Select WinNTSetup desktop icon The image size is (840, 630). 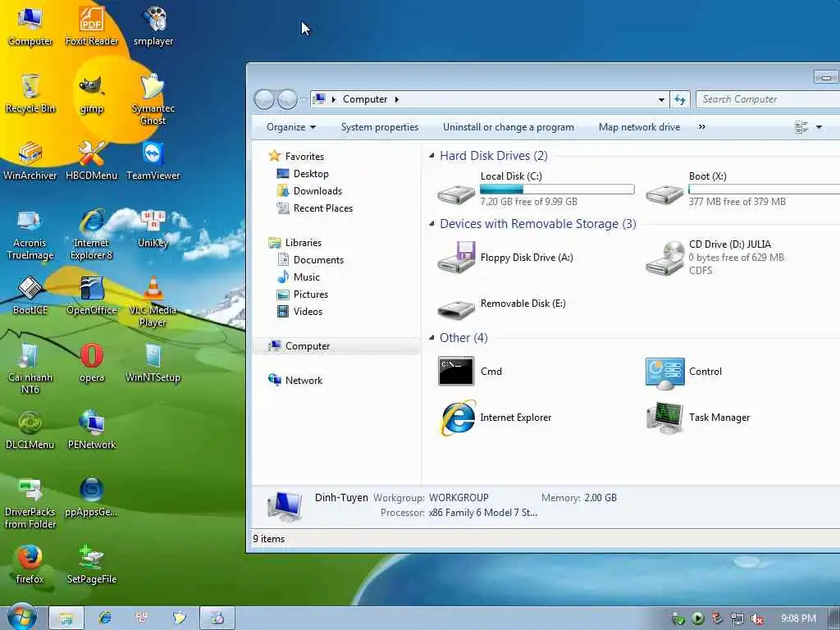[x=153, y=363]
